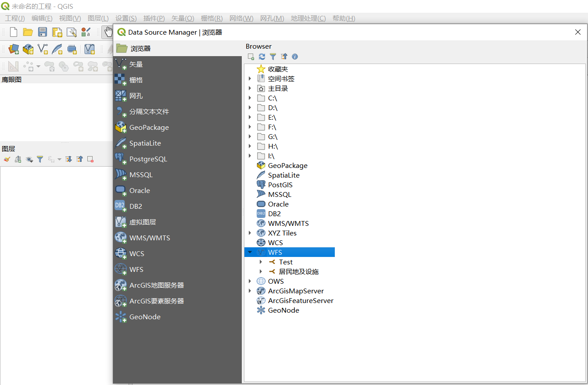
Task: Expand the 空间书签 tree node
Action: (250, 78)
